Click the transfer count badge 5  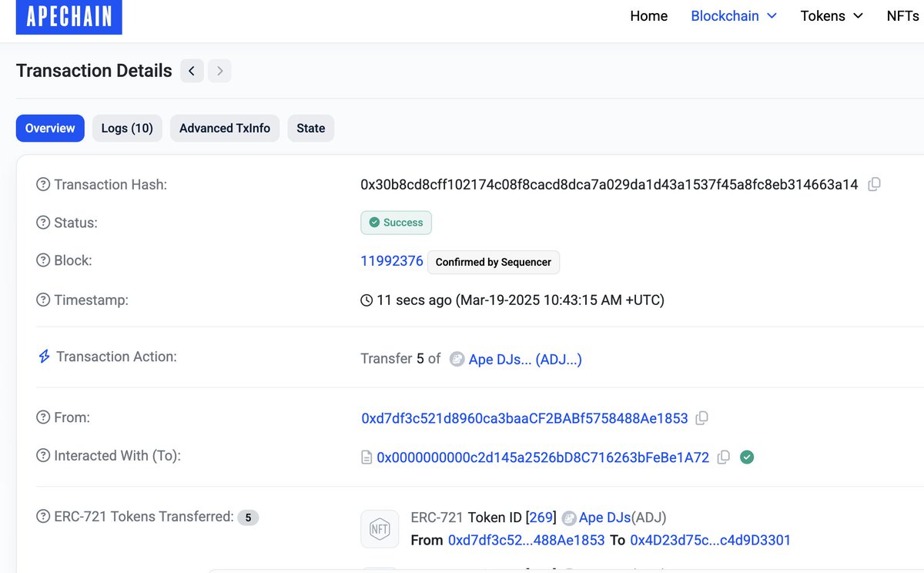pos(248,518)
